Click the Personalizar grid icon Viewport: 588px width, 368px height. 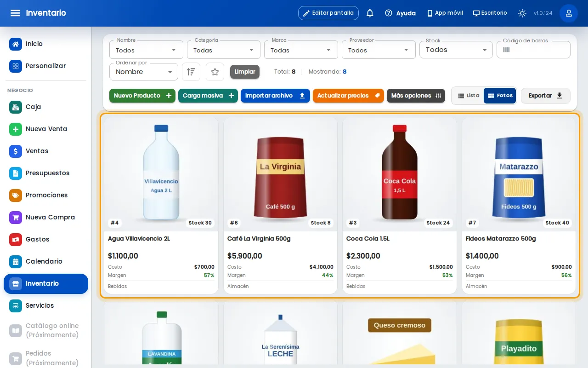coord(16,66)
